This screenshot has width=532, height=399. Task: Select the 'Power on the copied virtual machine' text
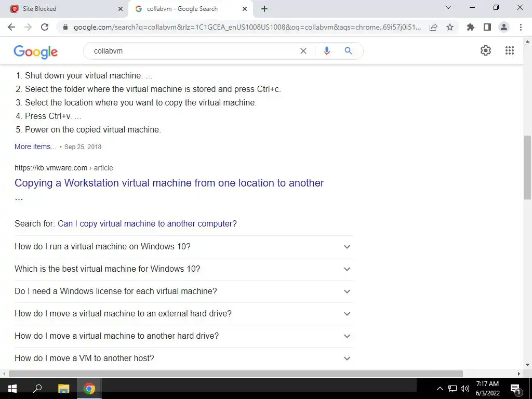93,129
